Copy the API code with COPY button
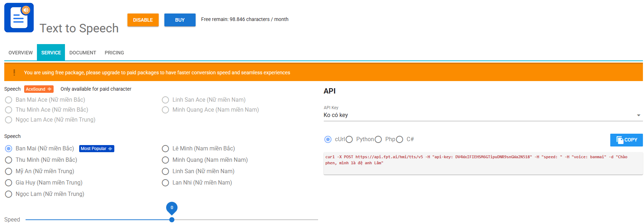The image size is (644, 224). point(626,140)
